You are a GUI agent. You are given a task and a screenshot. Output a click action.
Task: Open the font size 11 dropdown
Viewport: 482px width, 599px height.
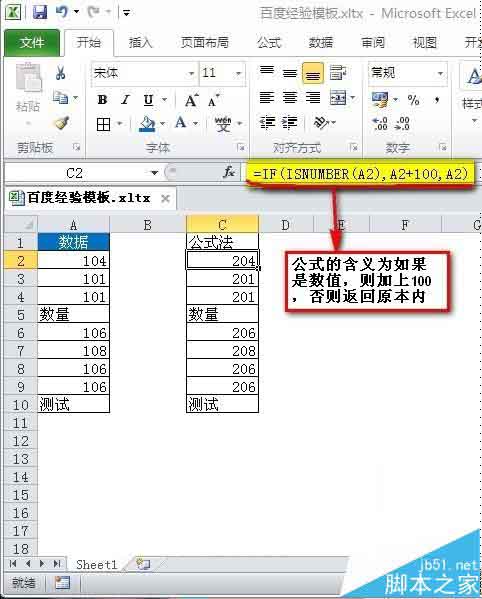[x=238, y=73]
